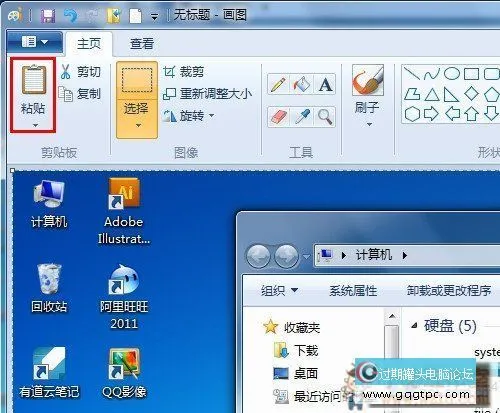Click the Cut (剪切) scissors button
Image resolution: width=500 pixels, height=413 pixels.
click(x=80, y=72)
